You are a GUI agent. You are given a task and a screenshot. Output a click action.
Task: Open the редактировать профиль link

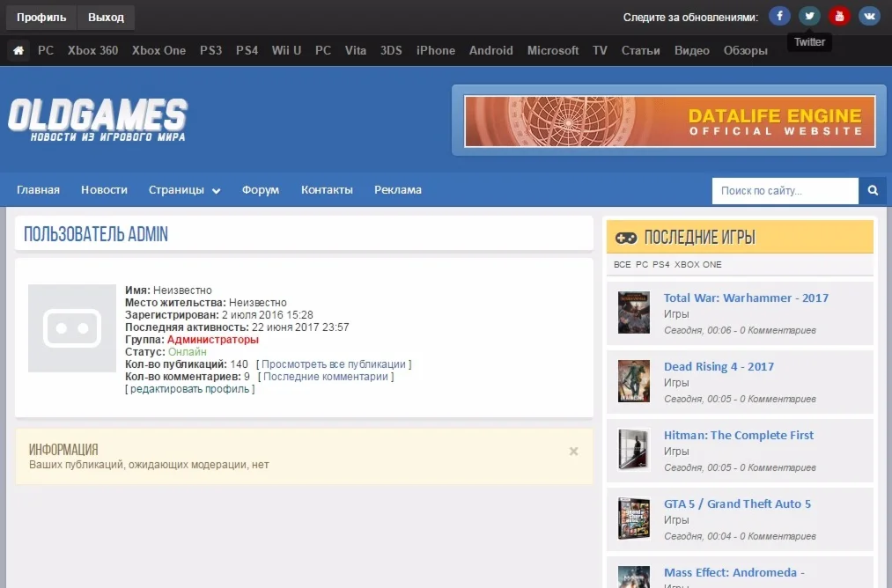point(192,389)
